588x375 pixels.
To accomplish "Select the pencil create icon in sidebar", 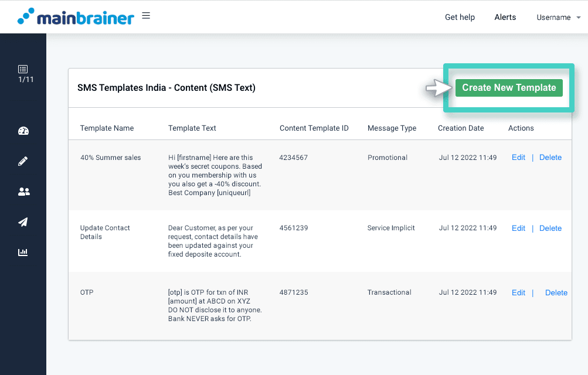I will pos(23,161).
